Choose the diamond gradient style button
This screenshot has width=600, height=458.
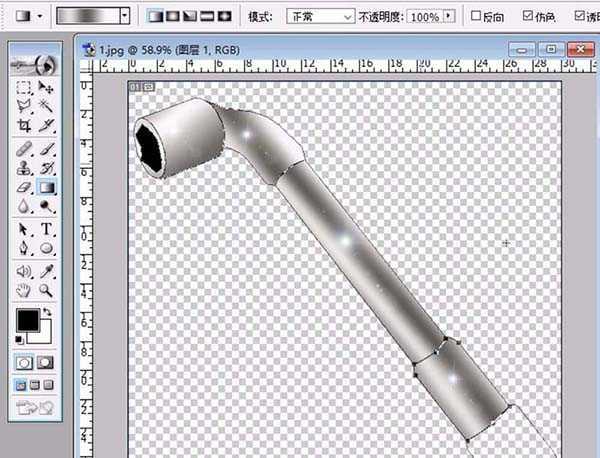tap(224, 16)
